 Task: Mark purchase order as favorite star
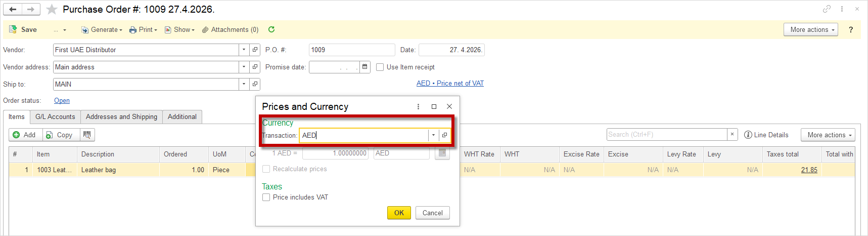click(52, 9)
